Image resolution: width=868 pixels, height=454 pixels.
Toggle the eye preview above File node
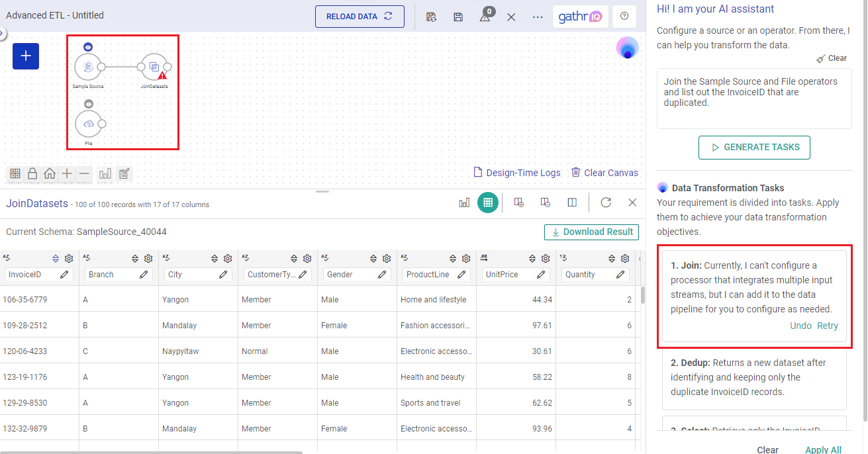pos(88,104)
